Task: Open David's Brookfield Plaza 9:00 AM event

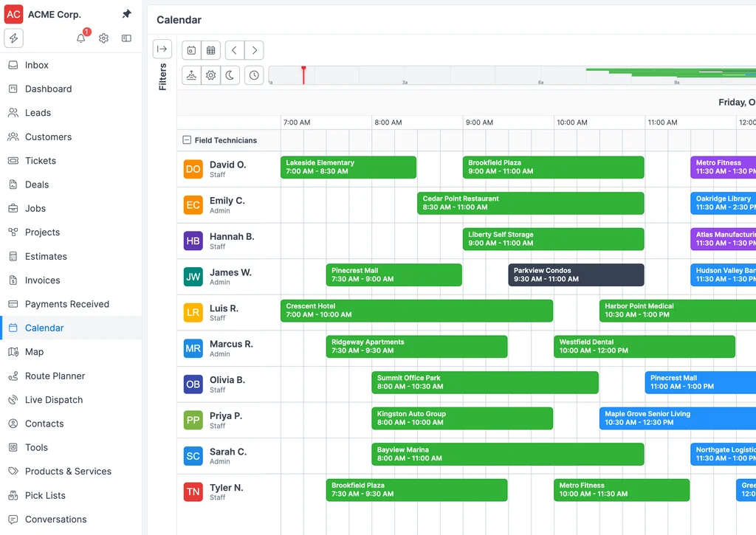Action: coord(553,168)
